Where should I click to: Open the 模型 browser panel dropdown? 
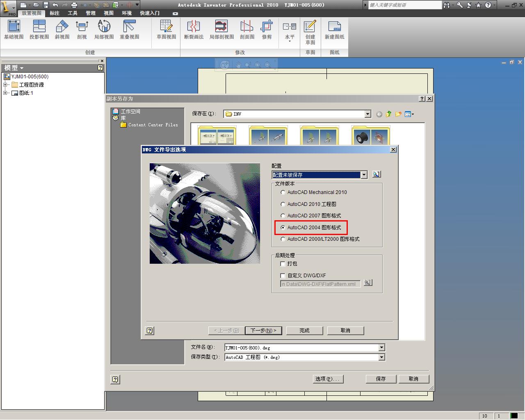[x=22, y=68]
